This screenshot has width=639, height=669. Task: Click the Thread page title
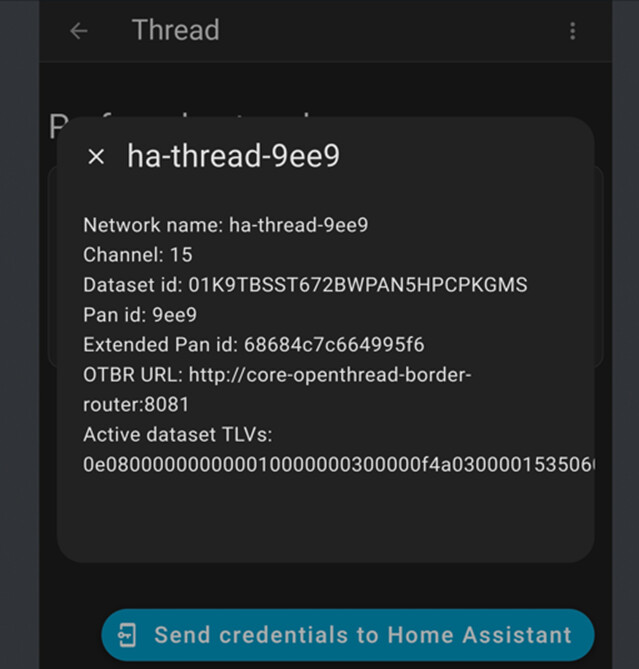tap(175, 30)
